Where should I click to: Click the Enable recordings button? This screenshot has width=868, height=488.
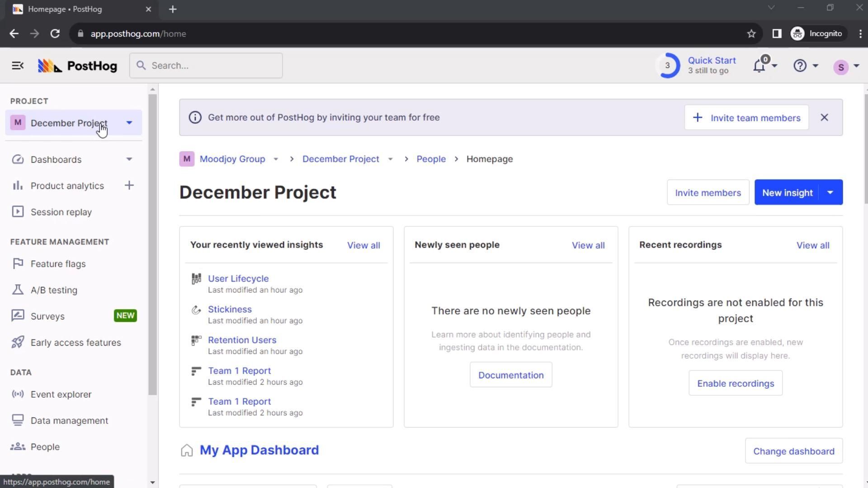[x=736, y=384]
